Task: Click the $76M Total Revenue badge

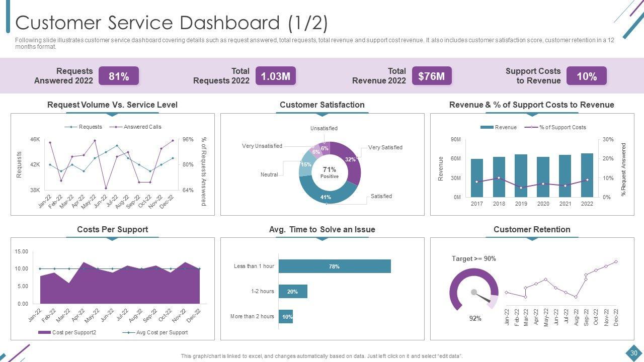Action: coord(431,76)
